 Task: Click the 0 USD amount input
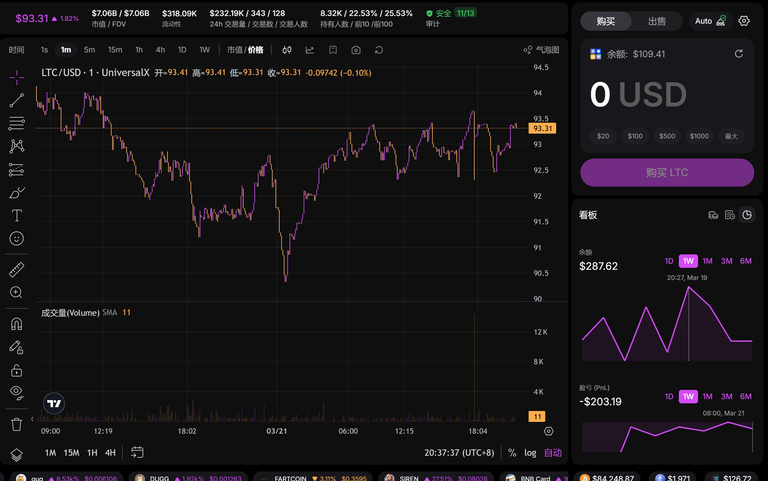638,95
